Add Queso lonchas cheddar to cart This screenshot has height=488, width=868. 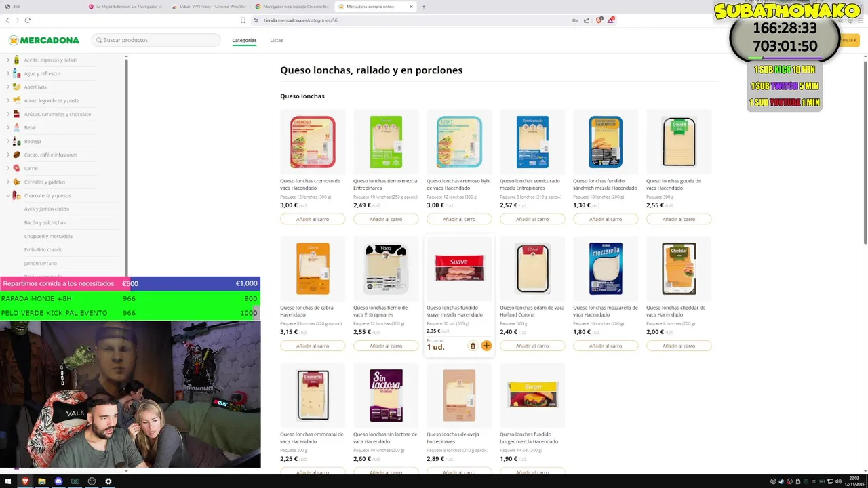679,346
